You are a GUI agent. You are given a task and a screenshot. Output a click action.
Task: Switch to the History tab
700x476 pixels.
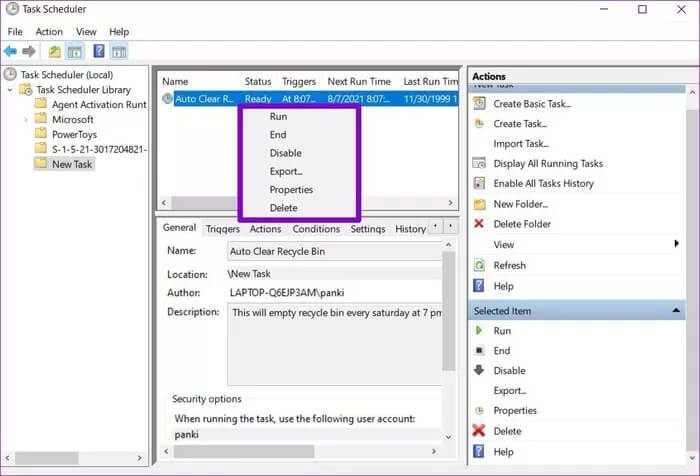tap(410, 229)
